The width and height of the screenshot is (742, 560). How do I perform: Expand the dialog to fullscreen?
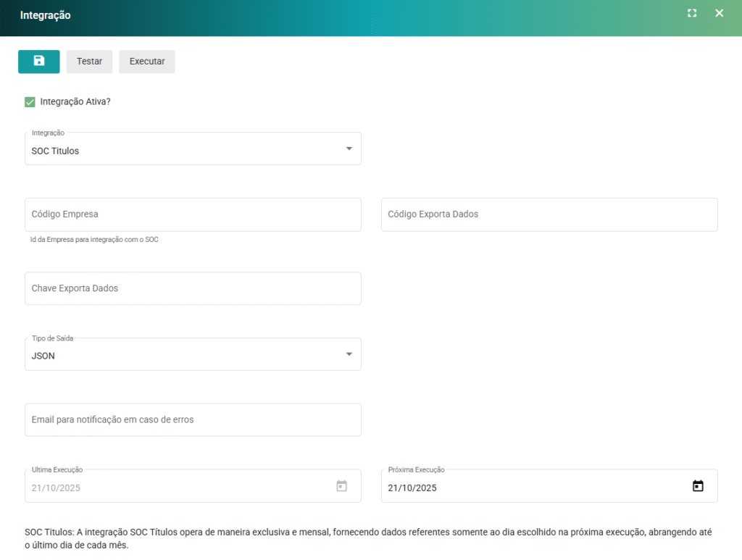(692, 13)
